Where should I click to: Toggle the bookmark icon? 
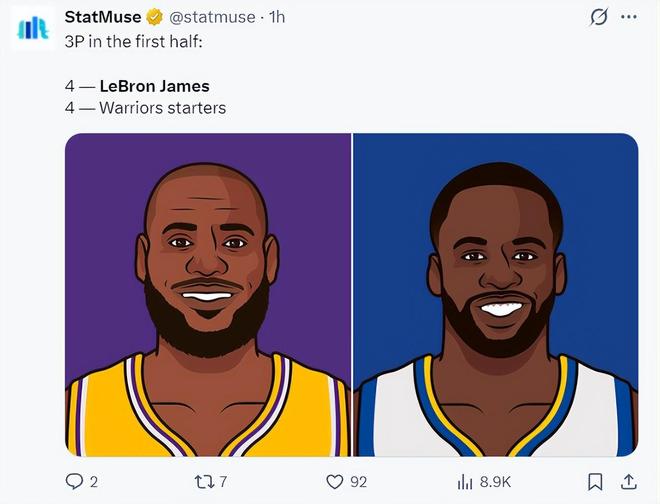pos(595,482)
